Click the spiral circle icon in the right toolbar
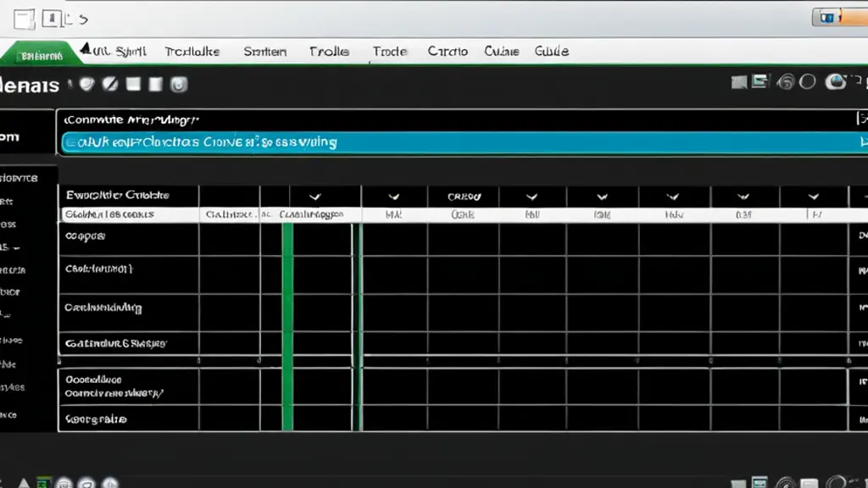This screenshot has width=868, height=488. (785, 82)
